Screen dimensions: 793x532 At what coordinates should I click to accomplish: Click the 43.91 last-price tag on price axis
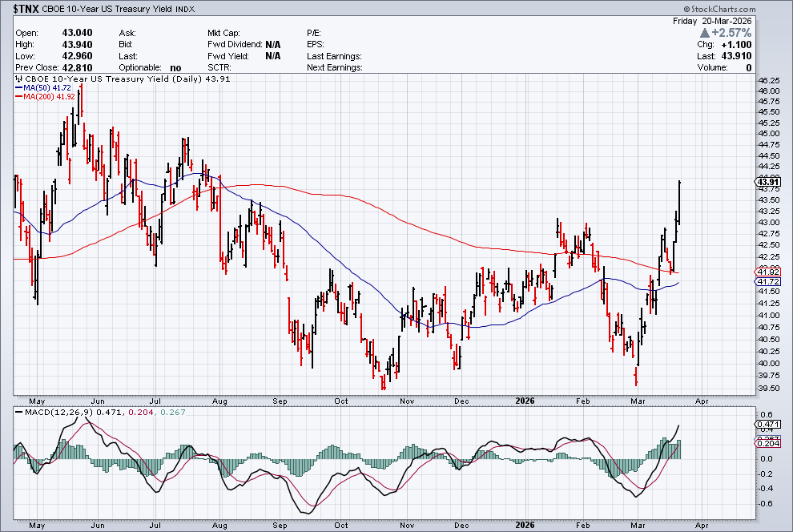tap(767, 182)
